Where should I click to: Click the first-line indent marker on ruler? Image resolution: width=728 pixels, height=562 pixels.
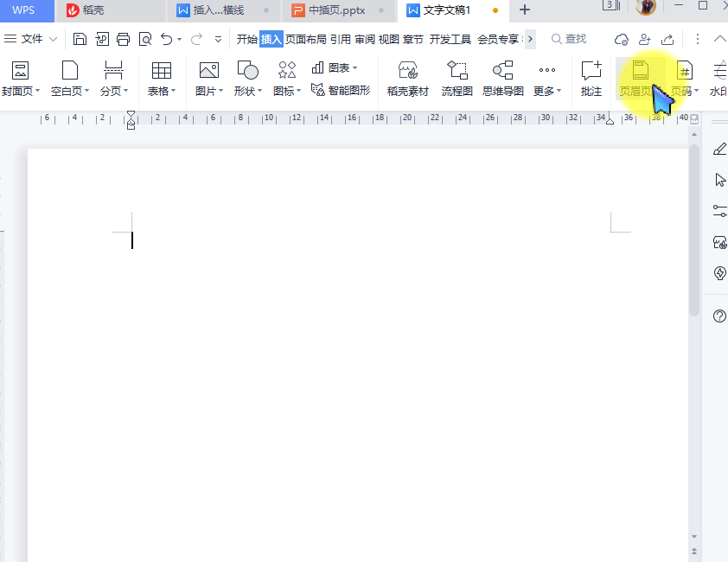[x=131, y=115]
